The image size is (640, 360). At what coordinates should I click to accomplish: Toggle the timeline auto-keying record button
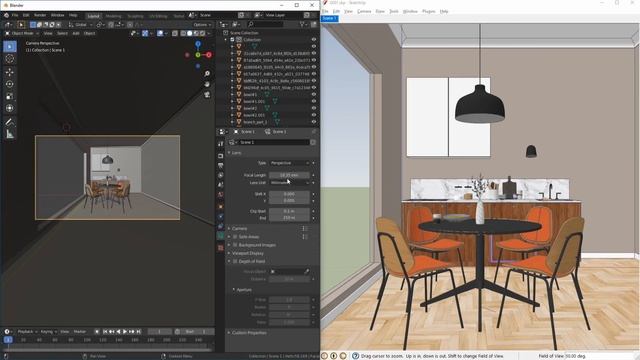(97, 332)
